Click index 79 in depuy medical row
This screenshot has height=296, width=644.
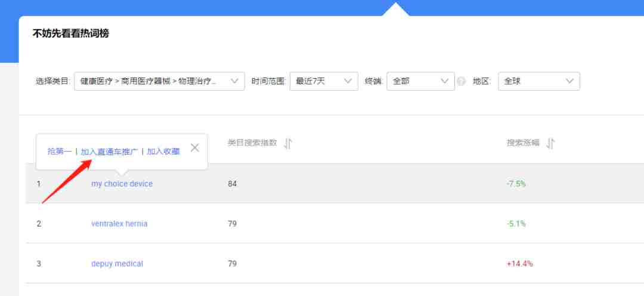[x=233, y=264]
